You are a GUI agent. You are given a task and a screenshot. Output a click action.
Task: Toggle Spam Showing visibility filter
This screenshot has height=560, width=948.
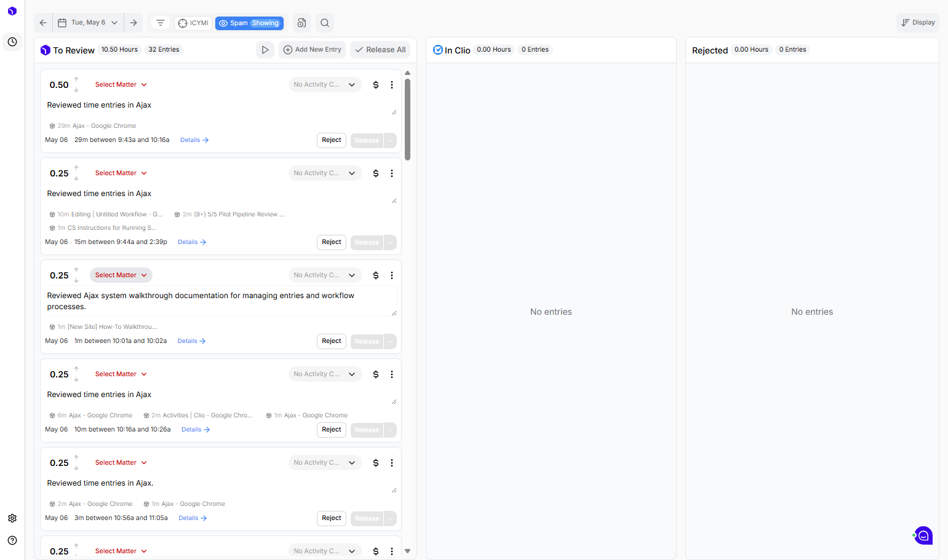249,23
